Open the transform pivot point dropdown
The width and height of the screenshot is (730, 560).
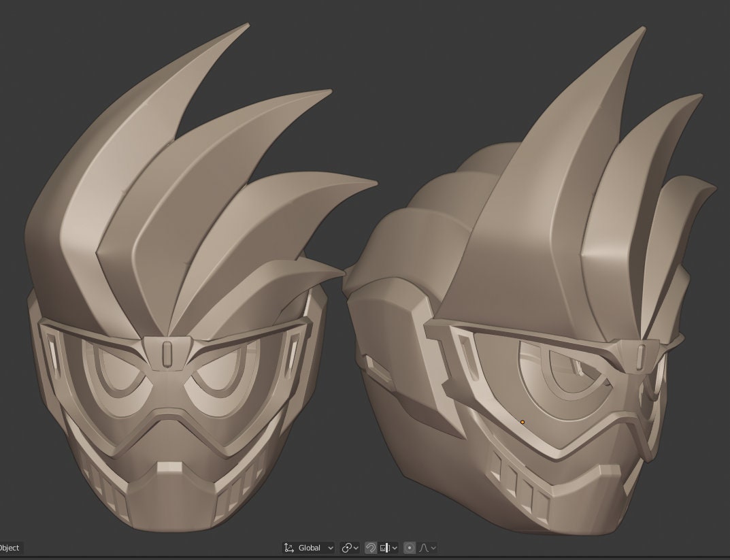pyautogui.click(x=356, y=547)
